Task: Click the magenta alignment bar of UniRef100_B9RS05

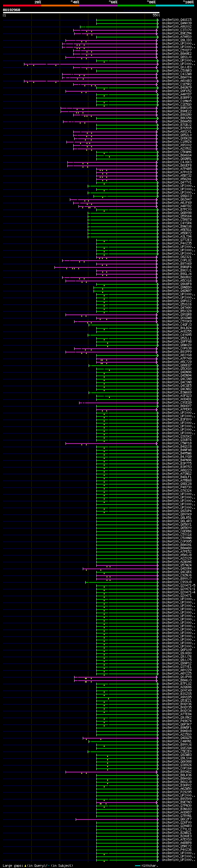Action: 109,108
